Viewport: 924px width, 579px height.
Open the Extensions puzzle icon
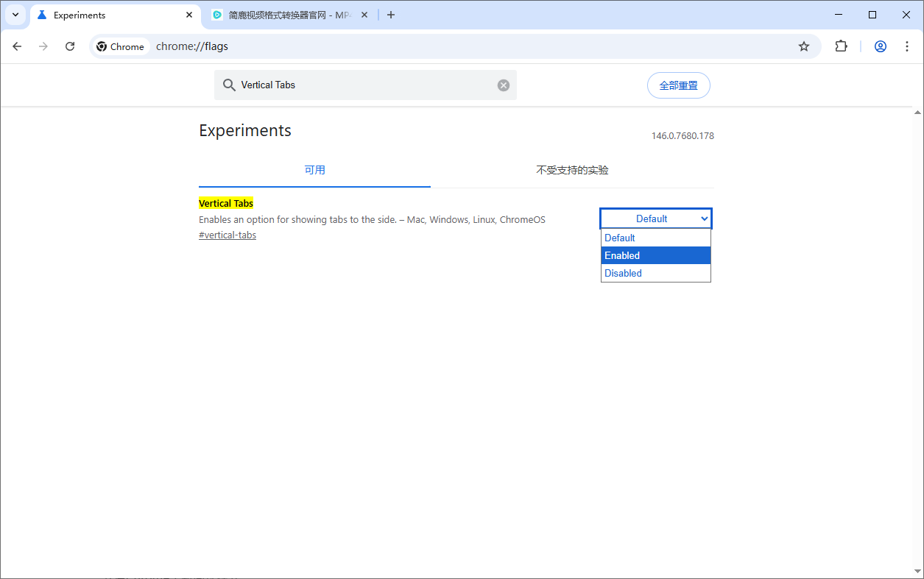(841, 46)
